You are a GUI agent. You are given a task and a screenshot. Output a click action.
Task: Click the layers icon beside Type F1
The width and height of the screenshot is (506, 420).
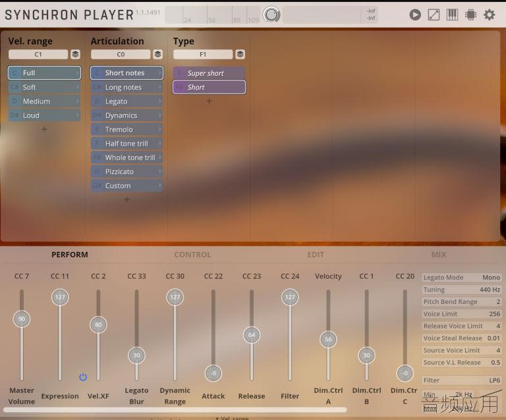click(240, 54)
